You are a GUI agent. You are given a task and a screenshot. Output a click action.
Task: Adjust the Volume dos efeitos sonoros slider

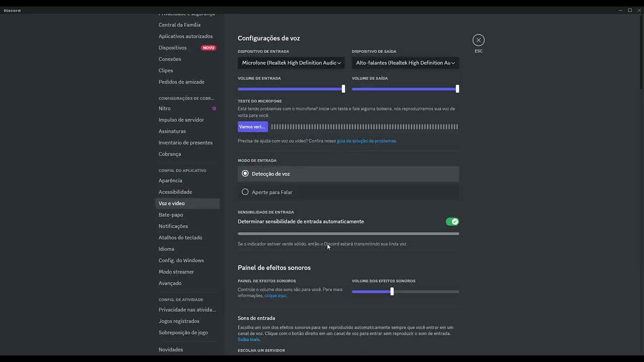tap(392, 292)
